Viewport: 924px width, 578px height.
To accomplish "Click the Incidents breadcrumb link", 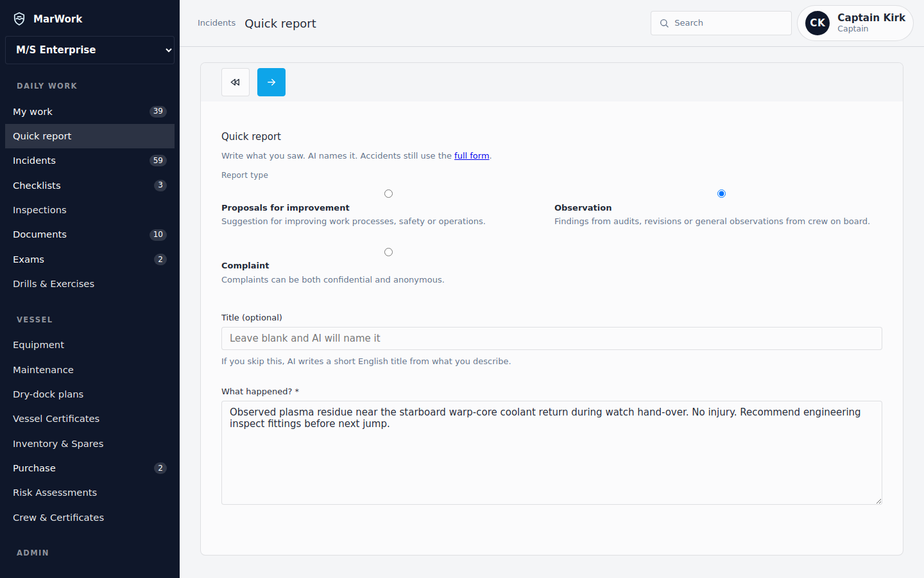I will 216,23.
